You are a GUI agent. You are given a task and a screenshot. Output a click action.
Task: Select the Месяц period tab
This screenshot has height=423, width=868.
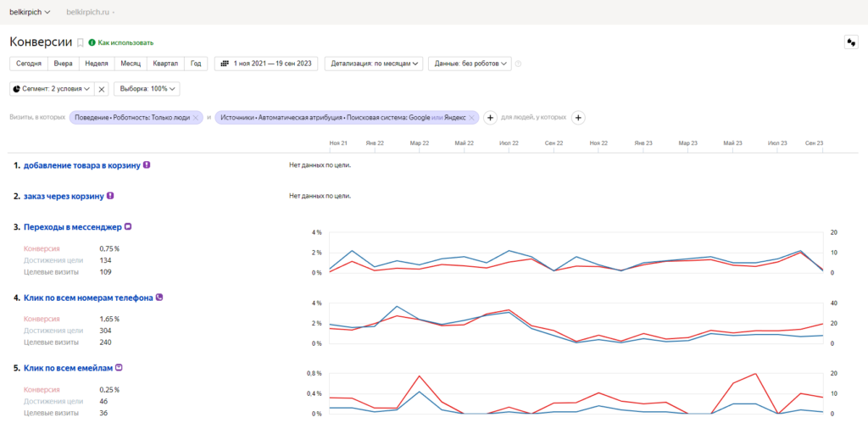click(131, 64)
